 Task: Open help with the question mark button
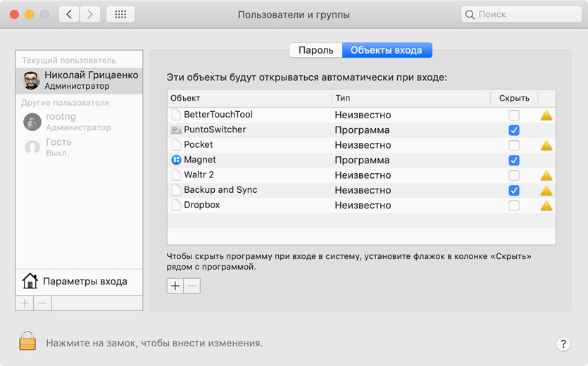point(563,343)
